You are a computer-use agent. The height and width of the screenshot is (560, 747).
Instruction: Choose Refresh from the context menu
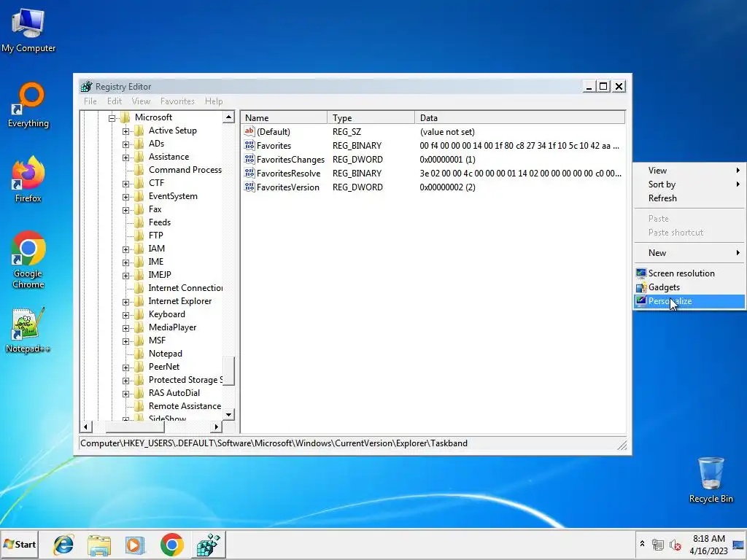click(689, 198)
